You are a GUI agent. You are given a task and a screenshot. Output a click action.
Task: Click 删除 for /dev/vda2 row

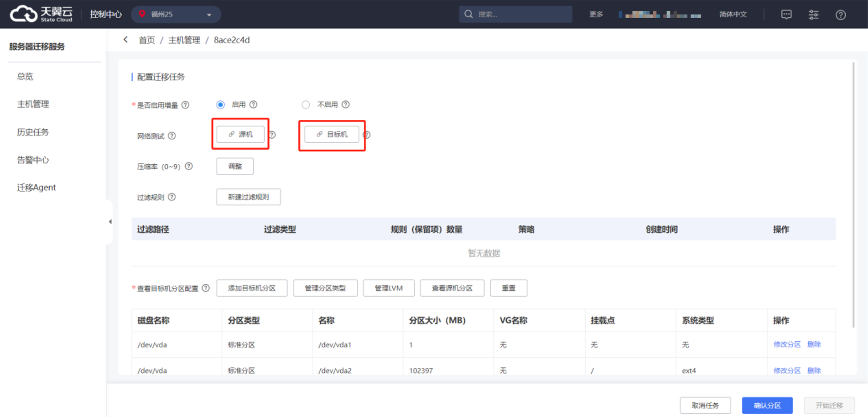[814, 370]
